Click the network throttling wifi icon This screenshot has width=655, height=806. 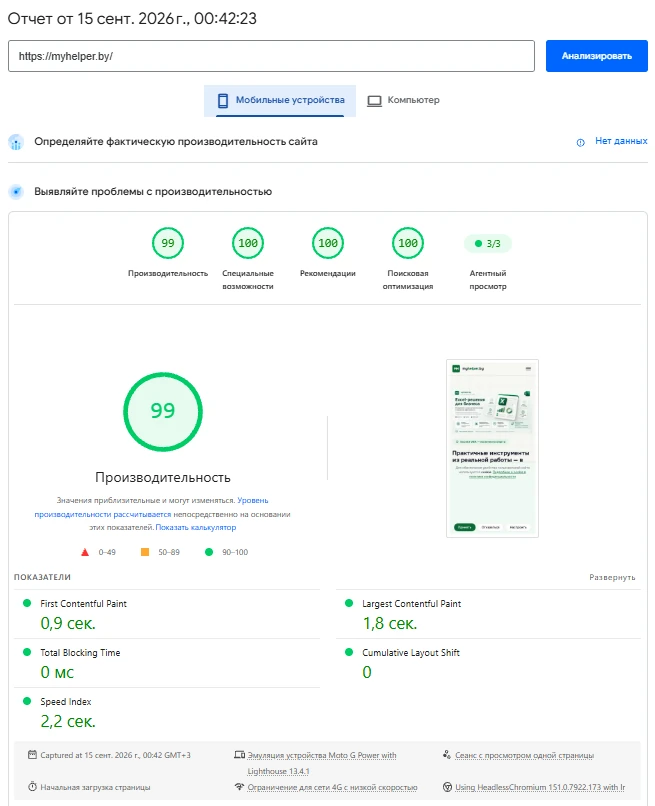239,786
